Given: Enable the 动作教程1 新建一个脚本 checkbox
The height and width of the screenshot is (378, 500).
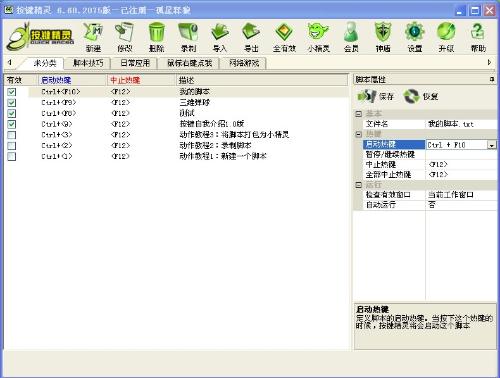Looking at the screenshot, I should [x=12, y=156].
